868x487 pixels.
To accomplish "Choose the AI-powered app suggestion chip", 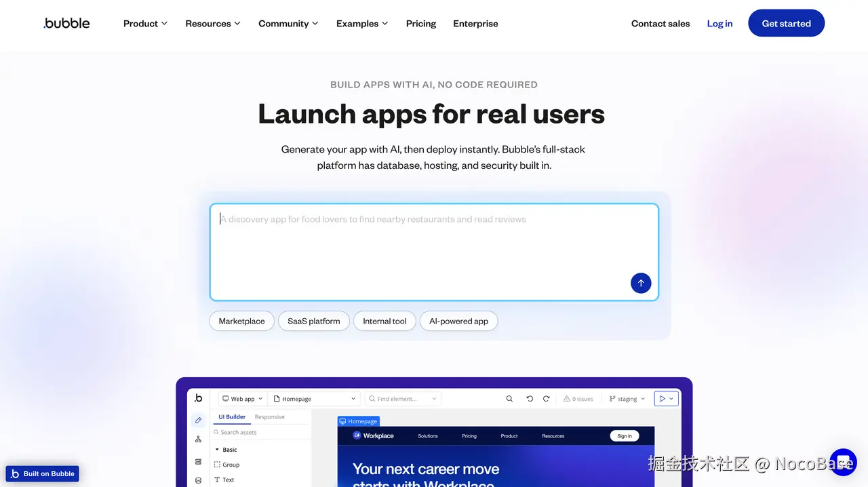I will [x=458, y=321].
